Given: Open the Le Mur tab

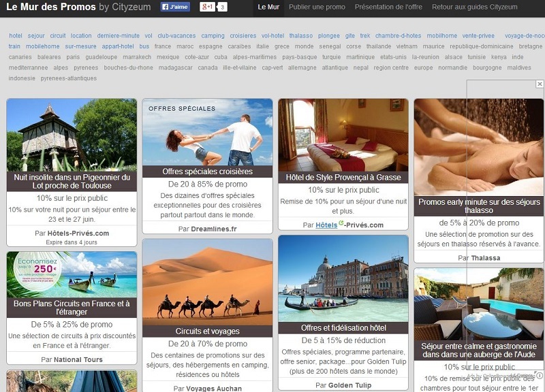Looking at the screenshot, I should coord(268,7).
